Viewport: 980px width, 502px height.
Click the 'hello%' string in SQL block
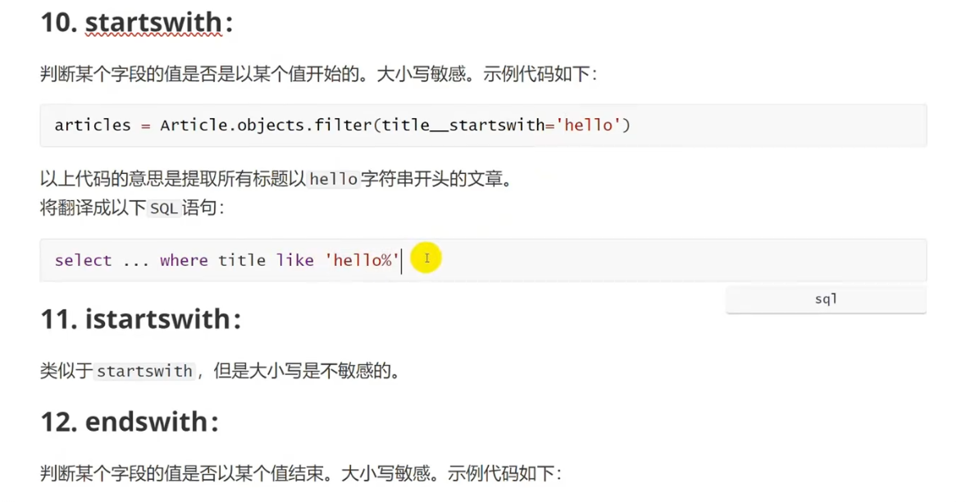click(x=362, y=260)
